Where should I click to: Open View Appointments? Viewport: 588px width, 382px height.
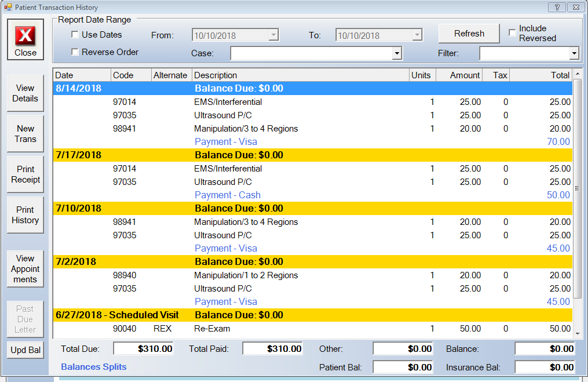[x=25, y=269]
